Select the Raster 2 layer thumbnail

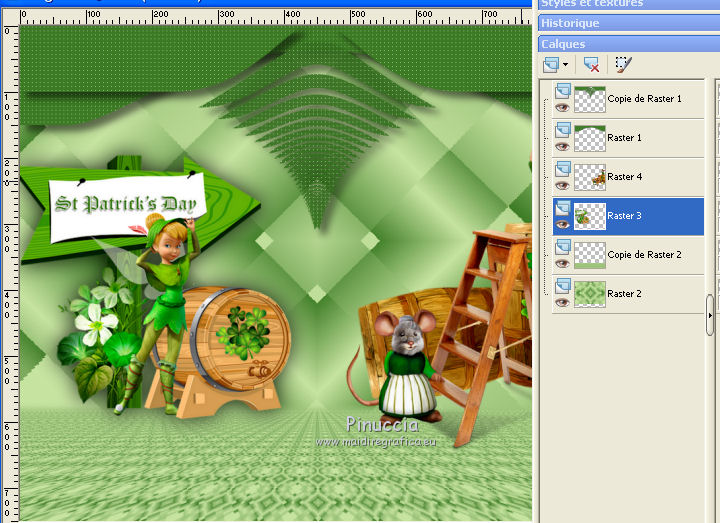[590, 294]
